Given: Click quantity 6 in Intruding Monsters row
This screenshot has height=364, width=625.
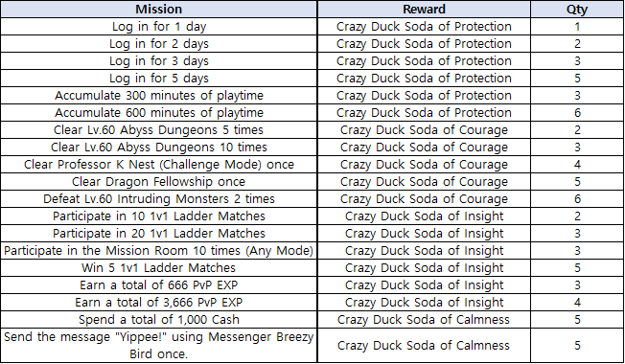Looking at the screenshot, I should 577,198.
